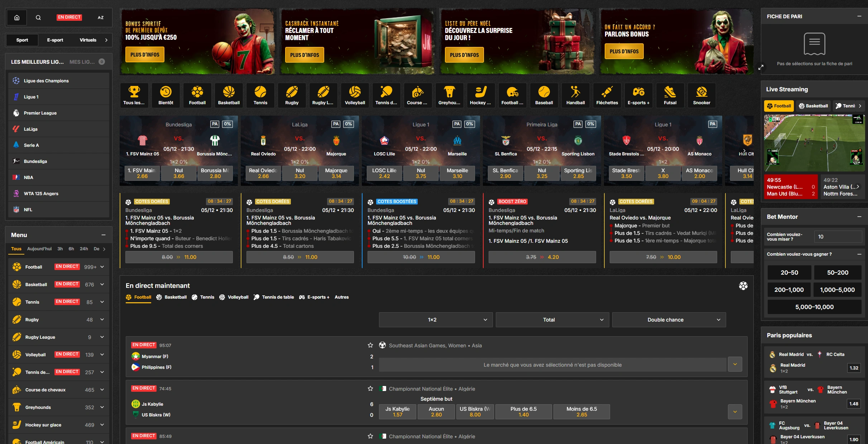Screen dimensions: 868x444
Task: Favorite the Js Kabylie match with its star
Action: [370, 388]
